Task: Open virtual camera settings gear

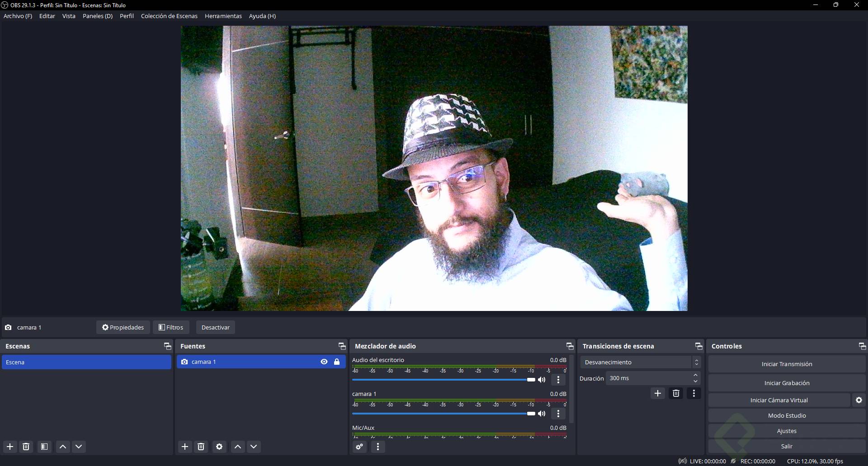Action: [x=859, y=400]
